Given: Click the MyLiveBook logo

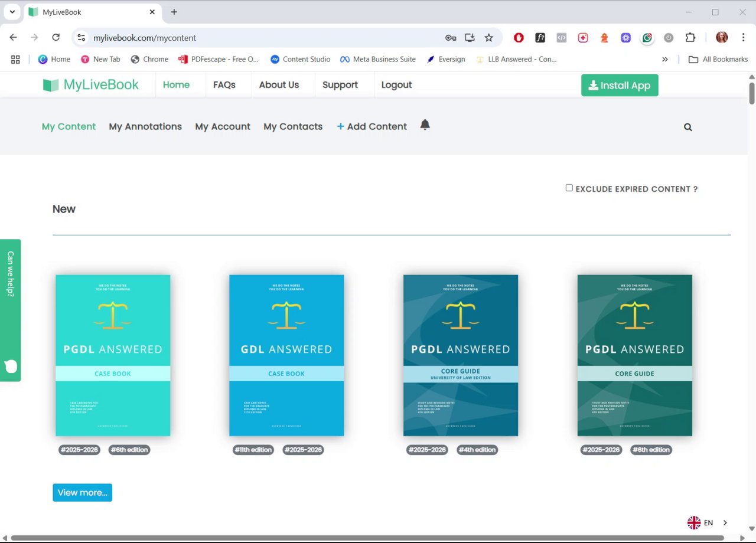Looking at the screenshot, I should tap(91, 85).
